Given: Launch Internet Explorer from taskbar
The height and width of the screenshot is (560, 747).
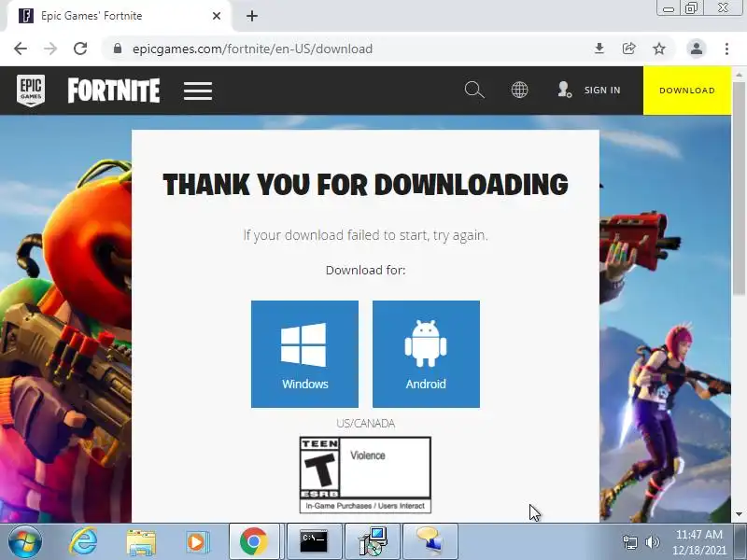Looking at the screenshot, I should (83, 542).
